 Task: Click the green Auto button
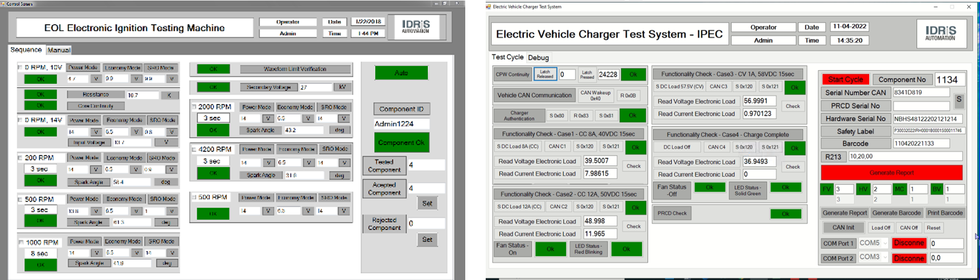point(401,73)
